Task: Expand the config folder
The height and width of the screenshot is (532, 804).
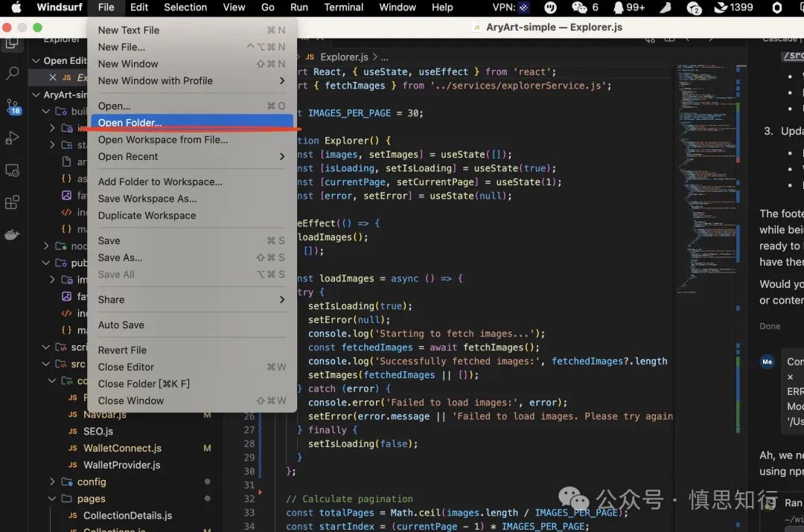Action: tap(52, 481)
